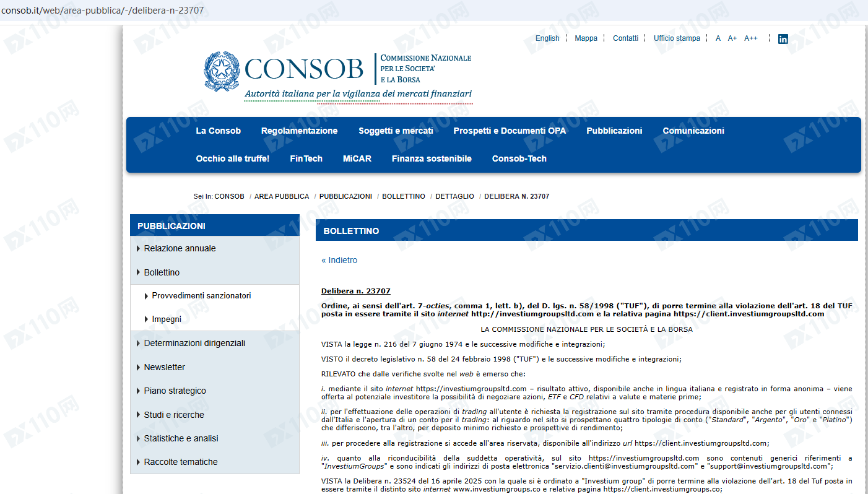
Task: Expand the Relazione annuale section
Action: point(180,248)
